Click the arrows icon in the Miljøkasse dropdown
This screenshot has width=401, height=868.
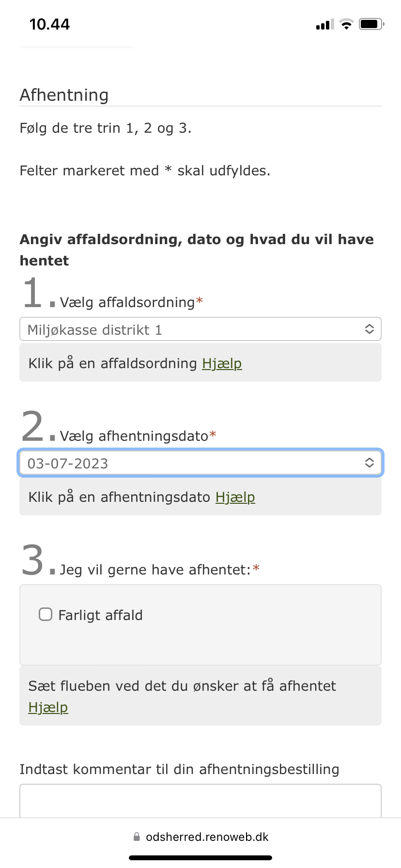coord(369,329)
